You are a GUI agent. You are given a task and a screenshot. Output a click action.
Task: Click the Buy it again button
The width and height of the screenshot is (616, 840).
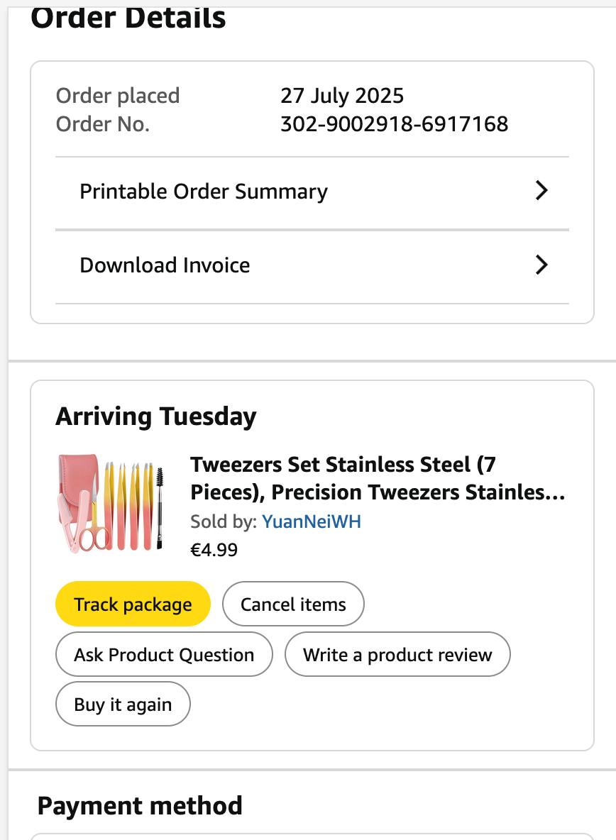[x=123, y=704]
